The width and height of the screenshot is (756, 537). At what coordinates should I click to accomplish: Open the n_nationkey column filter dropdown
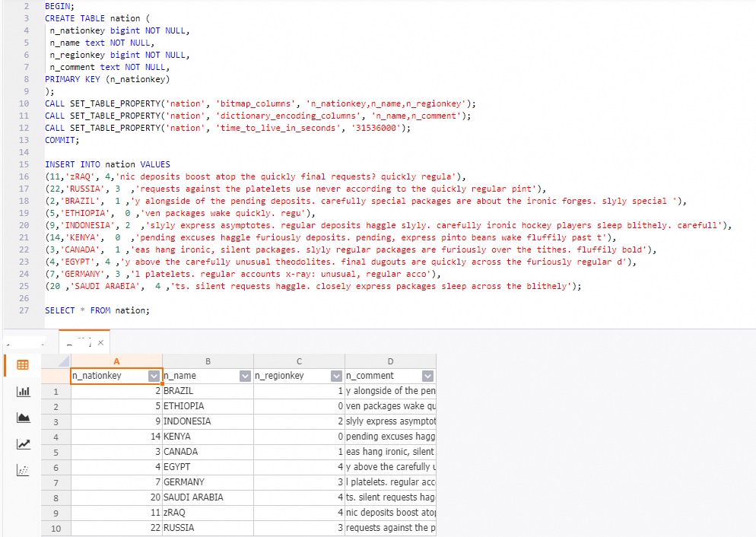point(154,376)
